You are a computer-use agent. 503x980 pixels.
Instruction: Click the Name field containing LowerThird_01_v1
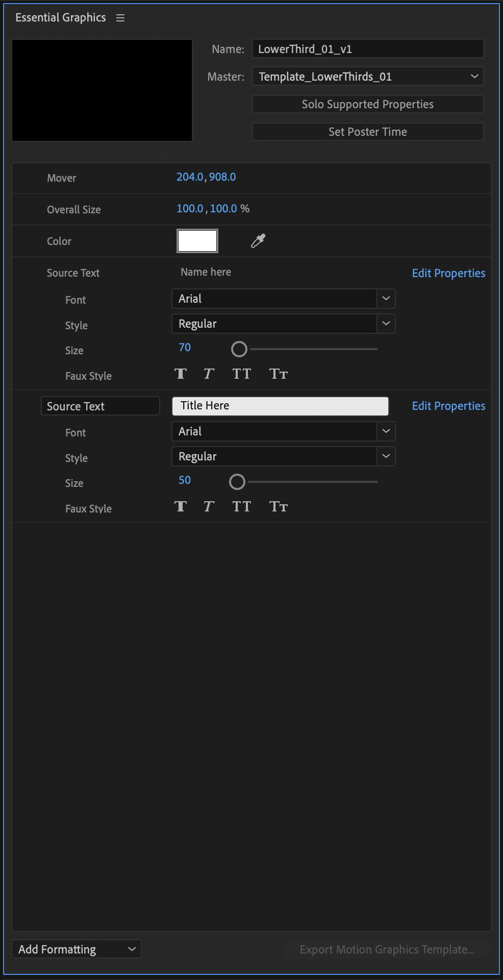(368, 49)
